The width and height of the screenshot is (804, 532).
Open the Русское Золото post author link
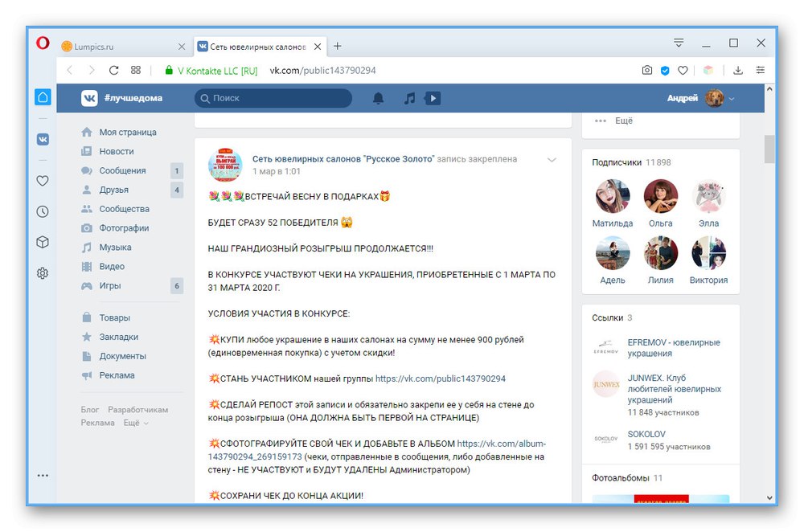pyautogui.click(x=343, y=159)
